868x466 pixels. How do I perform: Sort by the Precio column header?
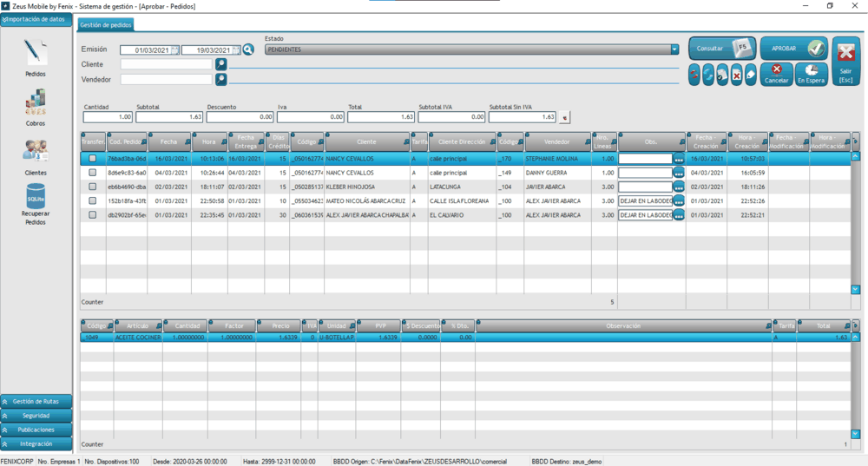coord(280,326)
